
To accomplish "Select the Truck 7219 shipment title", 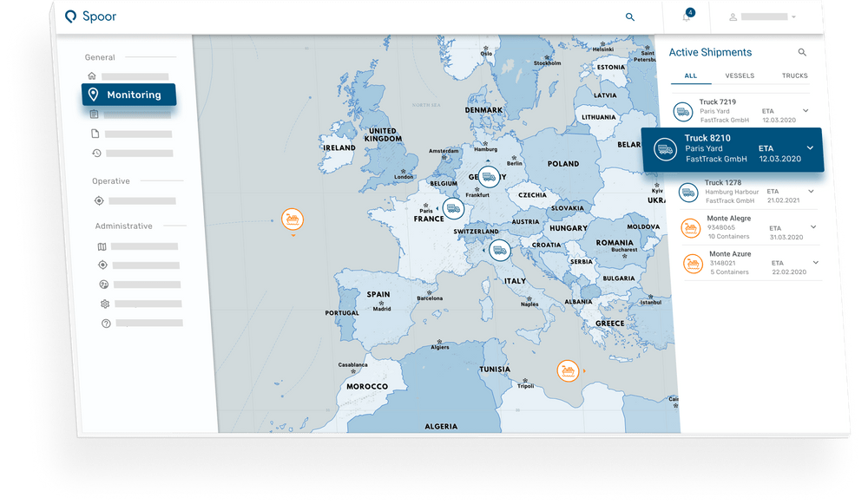I will tap(718, 101).
